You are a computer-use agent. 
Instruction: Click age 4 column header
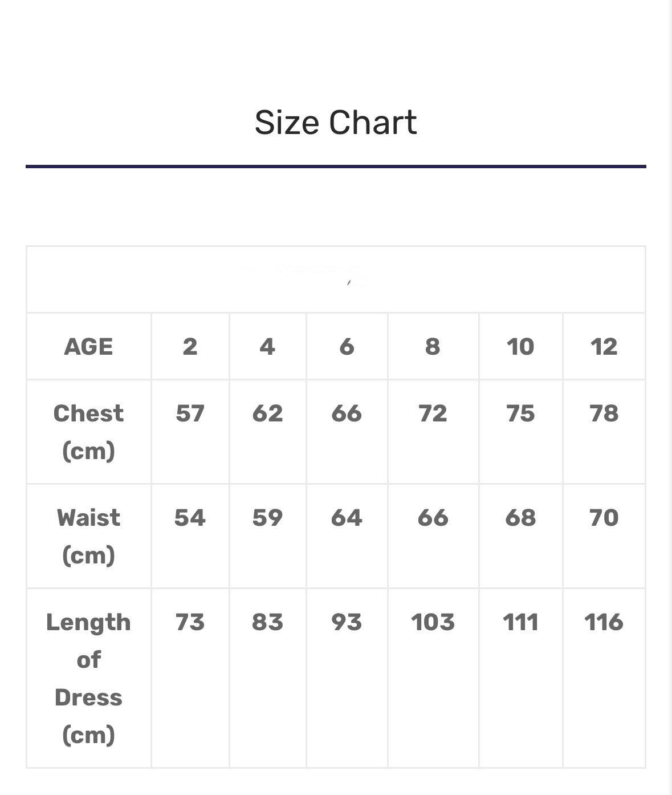click(x=267, y=347)
